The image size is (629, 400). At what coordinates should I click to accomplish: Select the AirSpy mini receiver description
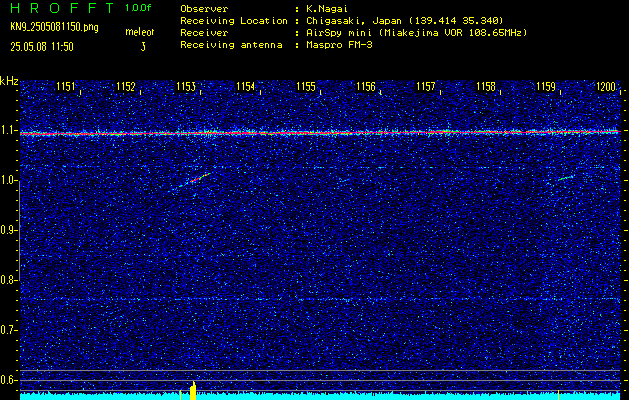pyautogui.click(x=416, y=33)
